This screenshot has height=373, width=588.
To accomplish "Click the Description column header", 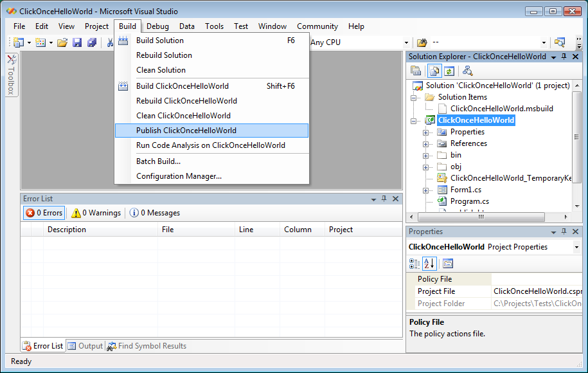I will [x=100, y=230].
